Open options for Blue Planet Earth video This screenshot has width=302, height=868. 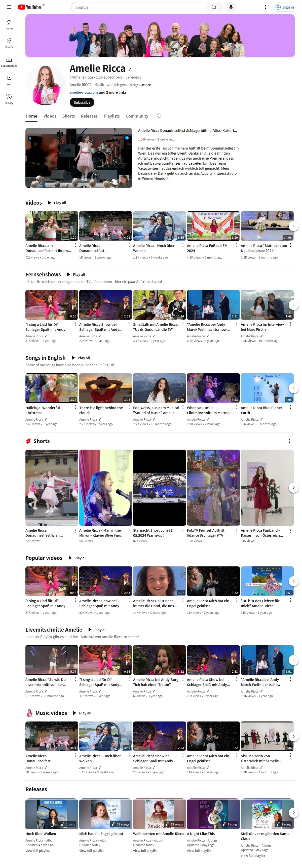pos(291,407)
